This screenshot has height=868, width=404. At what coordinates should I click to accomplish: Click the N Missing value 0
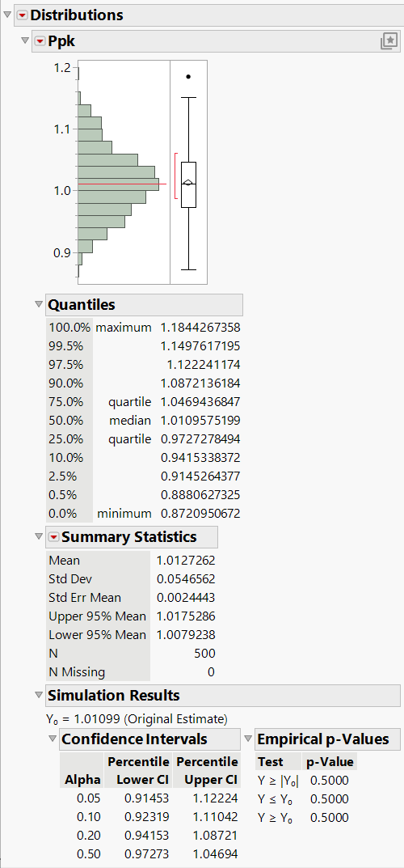point(211,672)
